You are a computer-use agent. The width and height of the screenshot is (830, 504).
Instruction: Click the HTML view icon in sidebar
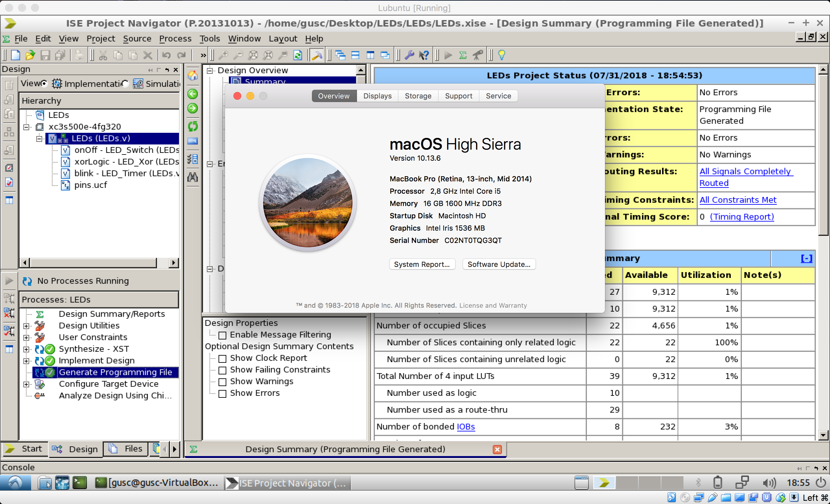point(193,141)
